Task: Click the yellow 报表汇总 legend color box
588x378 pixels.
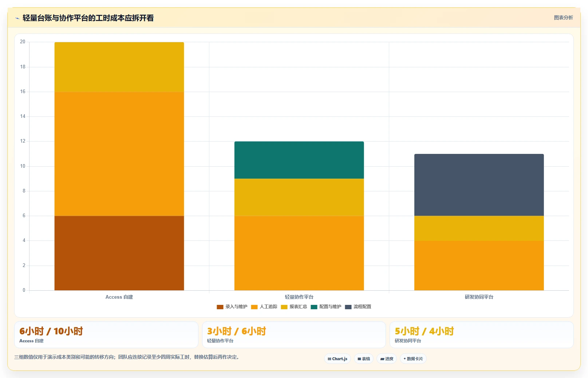Action: pyautogui.click(x=284, y=307)
